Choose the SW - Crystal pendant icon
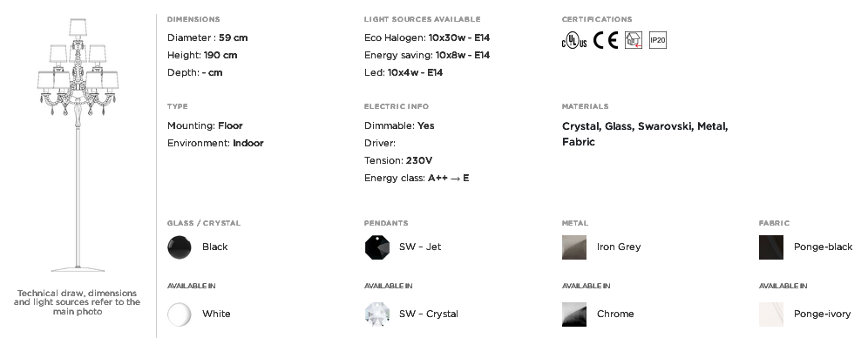The width and height of the screenshot is (868, 338). 377,314
